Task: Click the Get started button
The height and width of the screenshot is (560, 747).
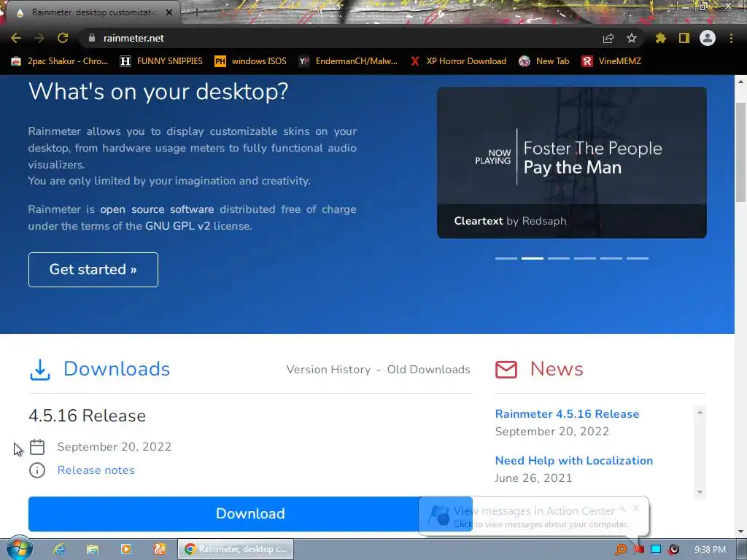Action: [93, 270]
